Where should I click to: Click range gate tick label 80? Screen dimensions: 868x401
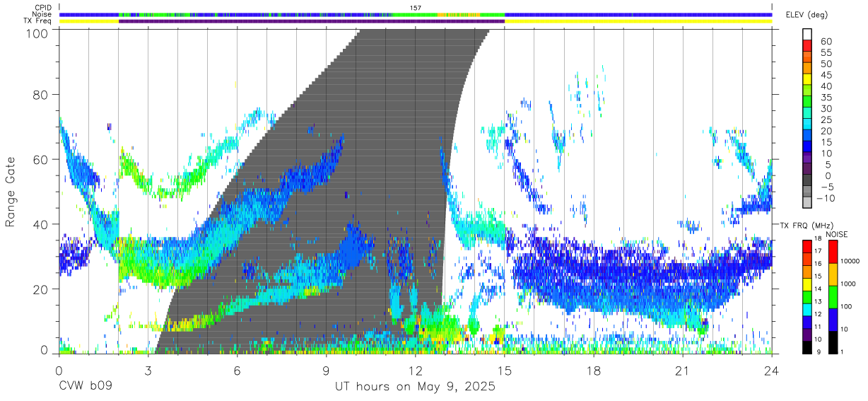click(x=41, y=94)
